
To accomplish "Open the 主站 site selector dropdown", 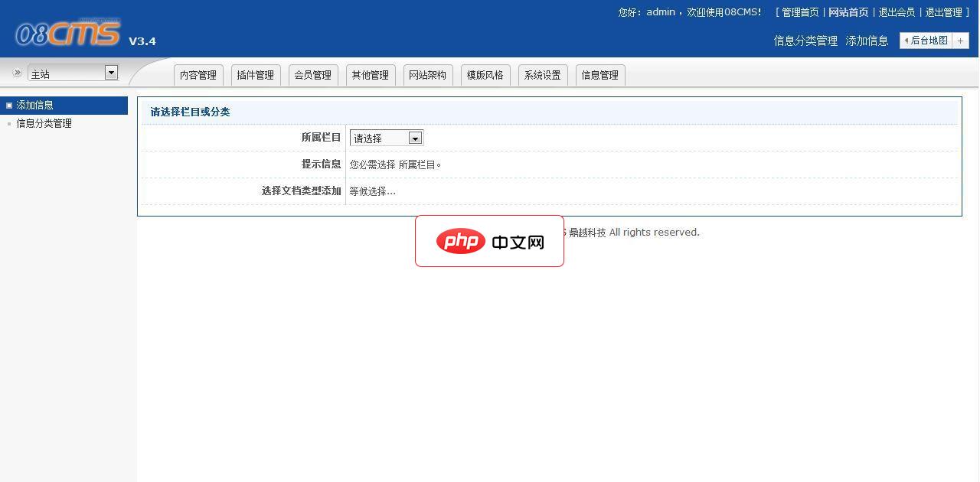I will (x=69, y=71).
